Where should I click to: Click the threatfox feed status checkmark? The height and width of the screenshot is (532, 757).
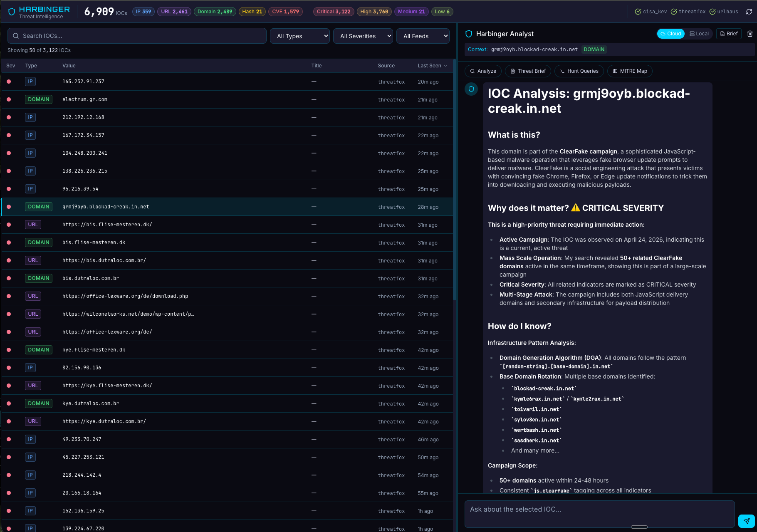point(674,12)
